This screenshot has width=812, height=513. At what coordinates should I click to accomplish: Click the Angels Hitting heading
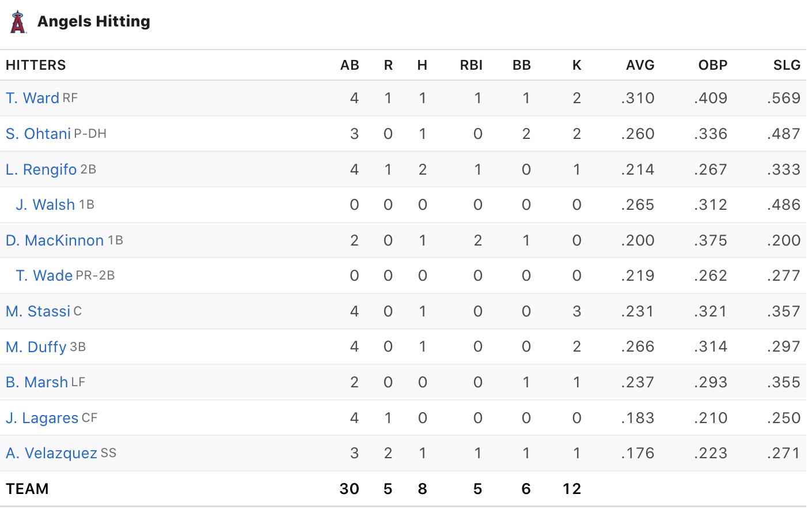[x=94, y=21]
